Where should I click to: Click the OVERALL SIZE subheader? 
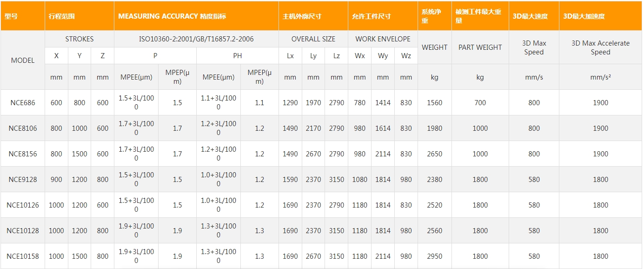click(x=313, y=39)
